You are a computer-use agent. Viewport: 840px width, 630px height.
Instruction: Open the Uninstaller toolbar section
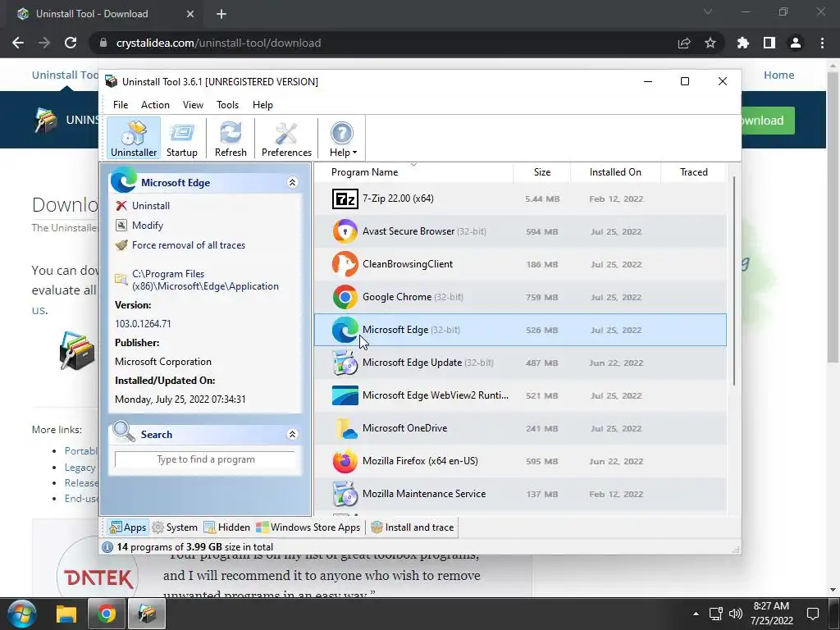(x=134, y=139)
